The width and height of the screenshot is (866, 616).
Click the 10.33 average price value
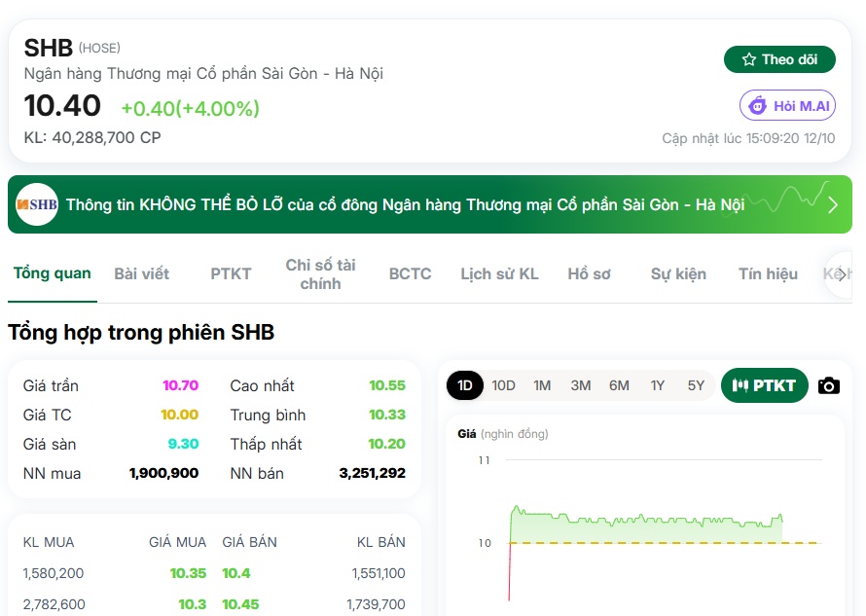[x=387, y=415]
